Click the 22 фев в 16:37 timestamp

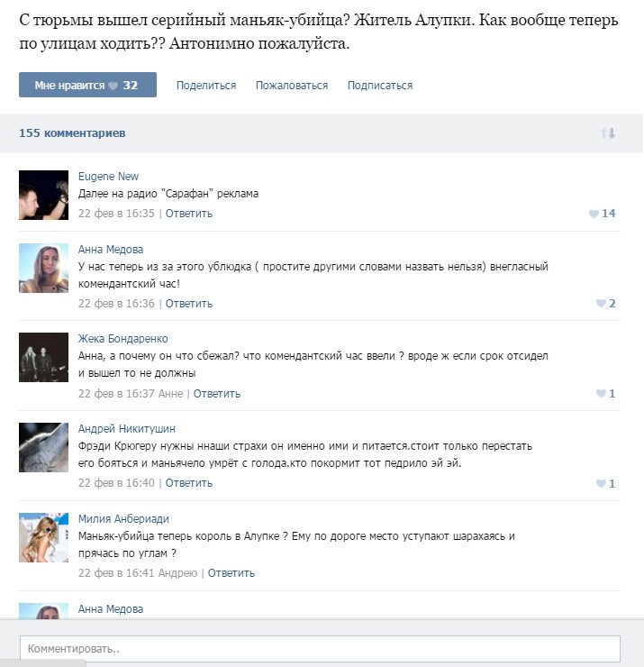pyautogui.click(x=116, y=394)
